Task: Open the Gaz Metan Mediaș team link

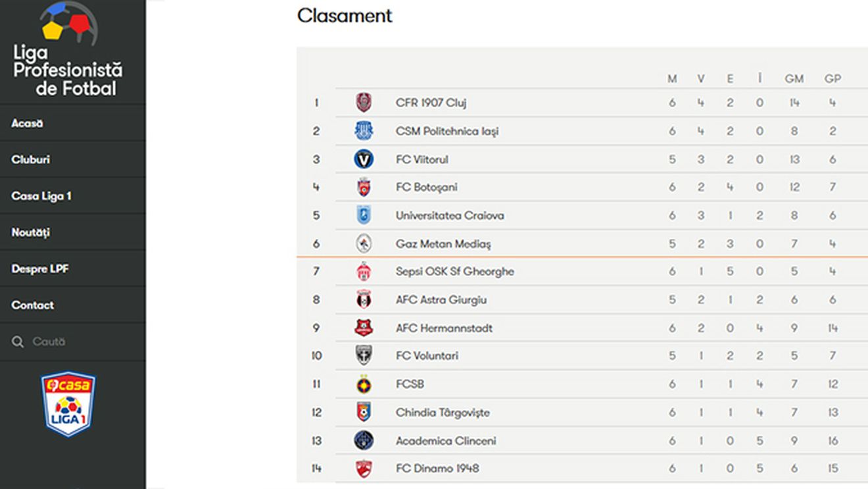Action: tap(443, 244)
